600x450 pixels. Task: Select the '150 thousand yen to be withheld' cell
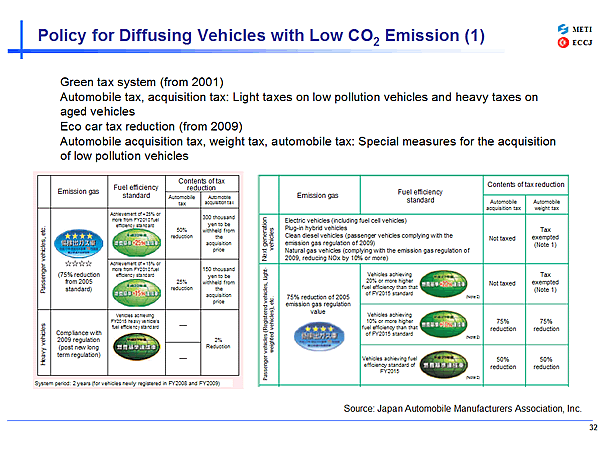[x=219, y=285]
